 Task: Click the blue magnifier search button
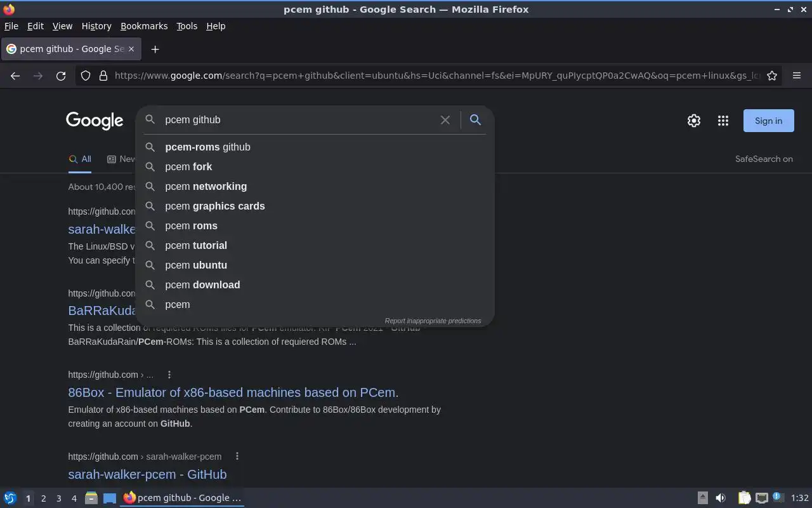pos(475,119)
